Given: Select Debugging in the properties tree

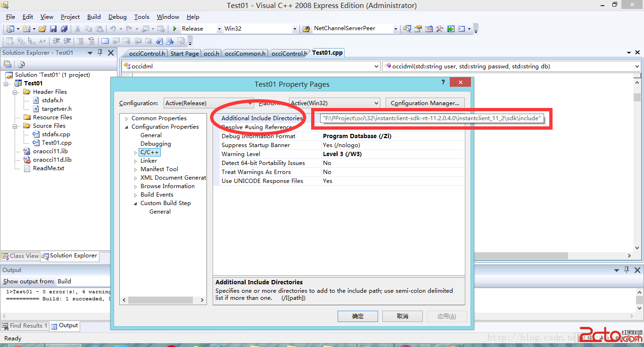Looking at the screenshot, I should 156,144.
